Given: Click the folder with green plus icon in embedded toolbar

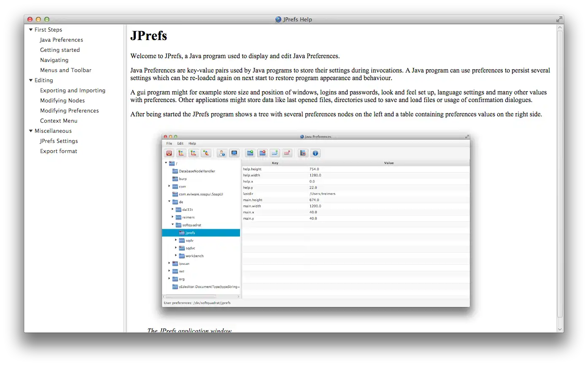Looking at the screenshot, I should coord(250,153).
